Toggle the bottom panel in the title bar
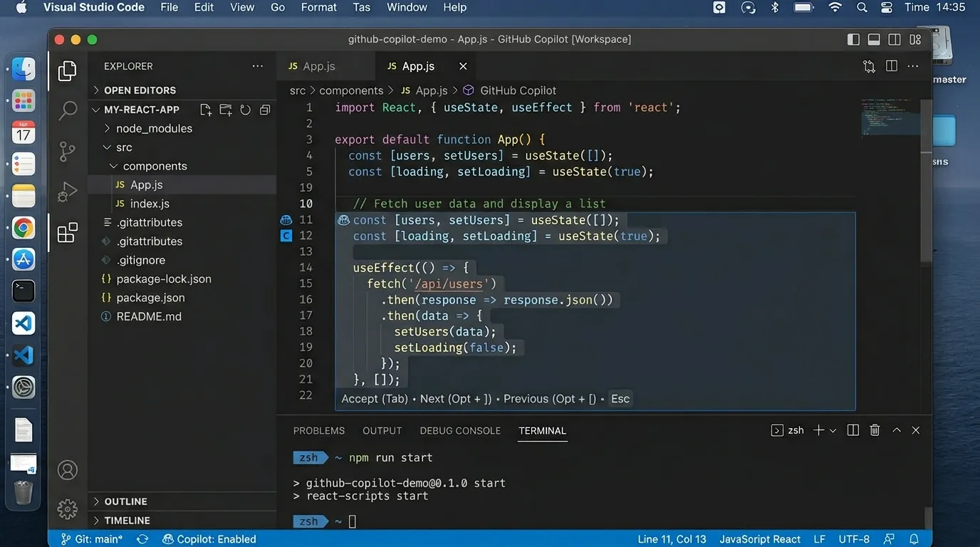The height and width of the screenshot is (547, 980). [x=874, y=40]
